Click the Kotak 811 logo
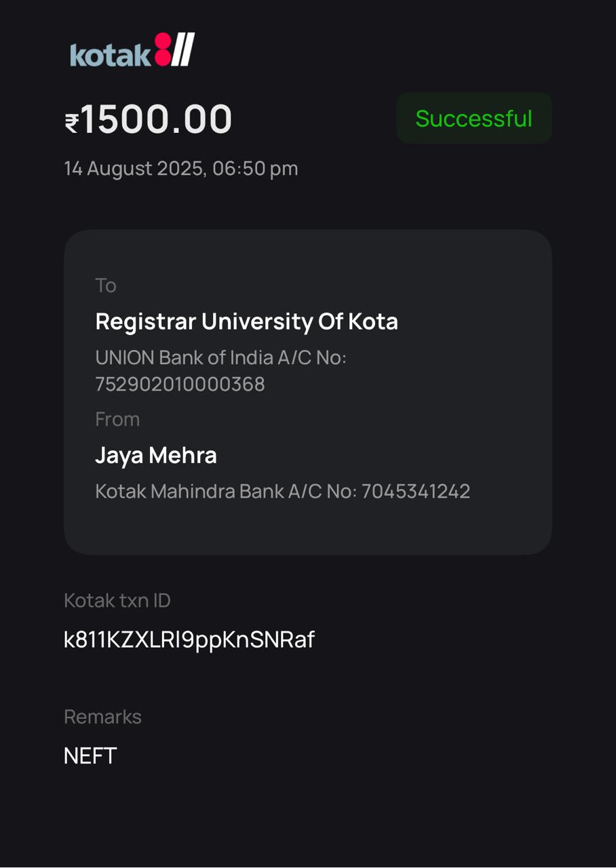 pos(132,51)
